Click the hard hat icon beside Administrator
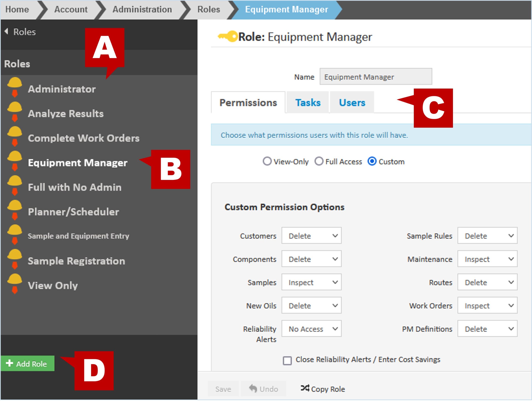Screen dimensions: 532x408 point(15,87)
